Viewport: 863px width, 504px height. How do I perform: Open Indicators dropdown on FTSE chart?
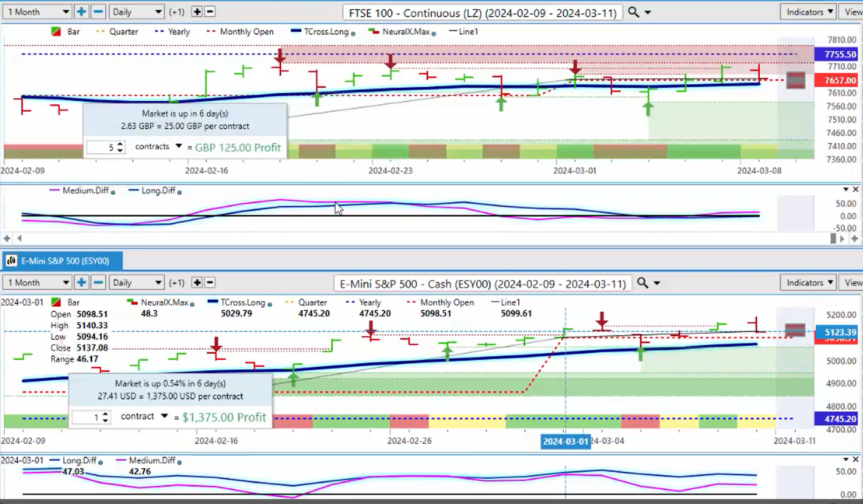coord(807,12)
